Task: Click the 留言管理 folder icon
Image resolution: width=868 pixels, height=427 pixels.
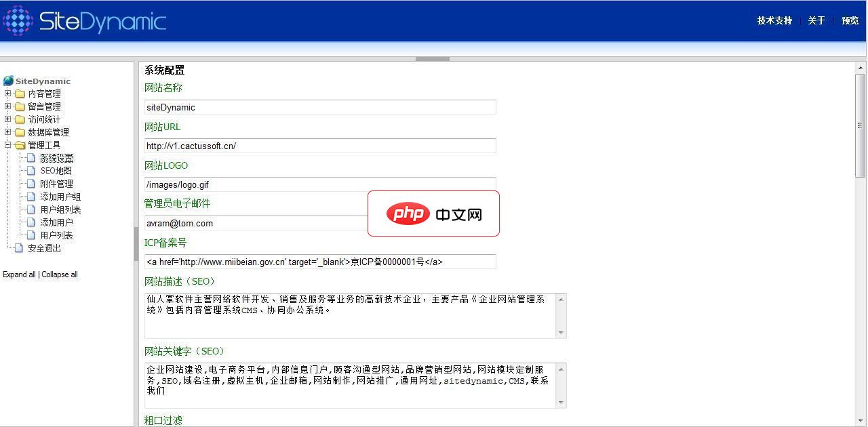Action: click(x=21, y=106)
